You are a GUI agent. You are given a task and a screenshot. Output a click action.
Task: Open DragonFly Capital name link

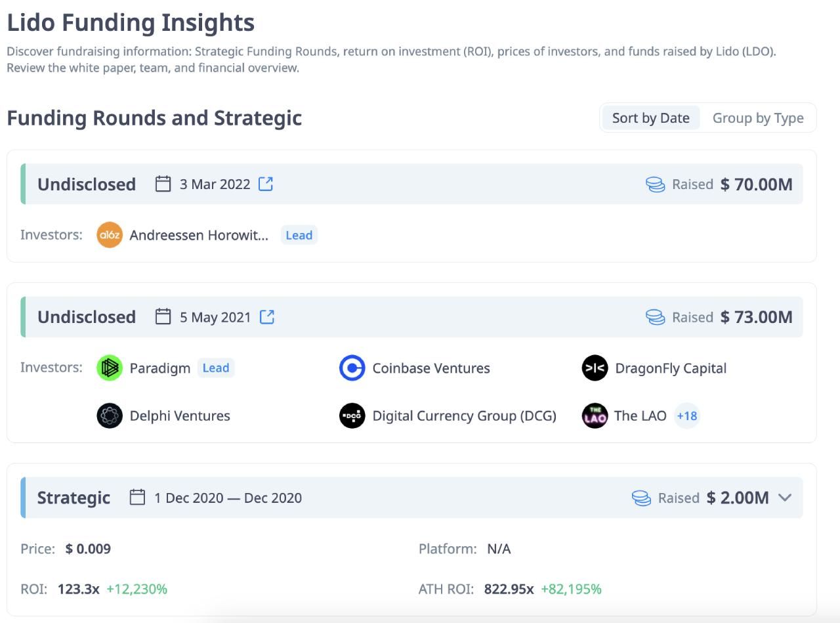pyautogui.click(x=671, y=368)
